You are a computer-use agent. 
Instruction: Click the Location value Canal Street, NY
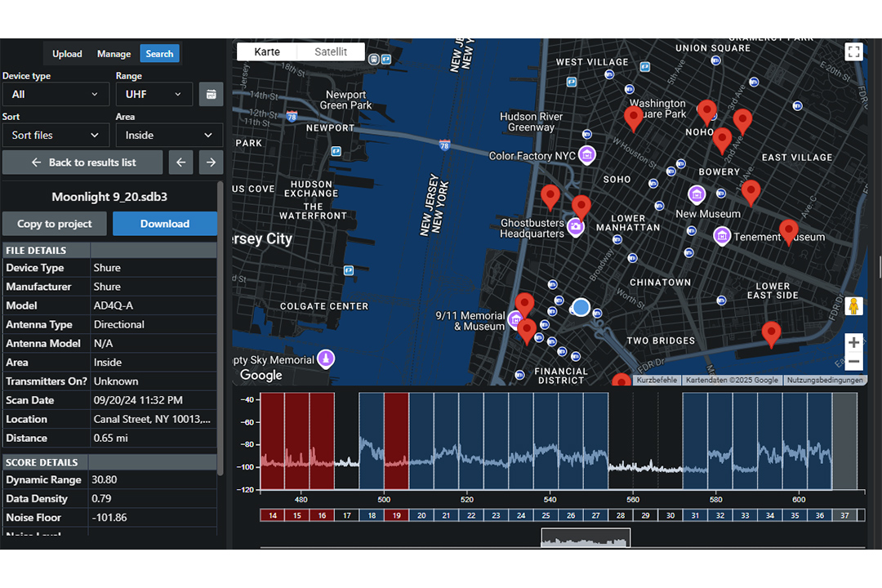click(152, 419)
